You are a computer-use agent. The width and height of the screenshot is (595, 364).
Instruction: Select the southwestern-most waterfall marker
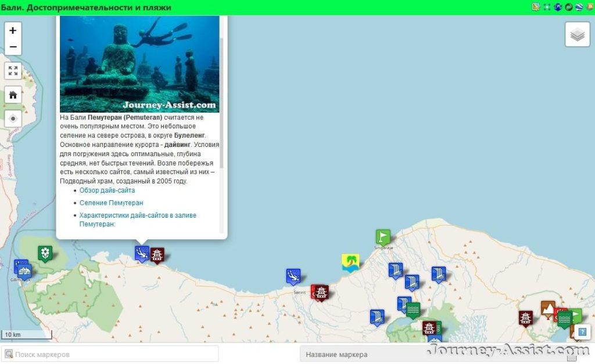coord(377,318)
